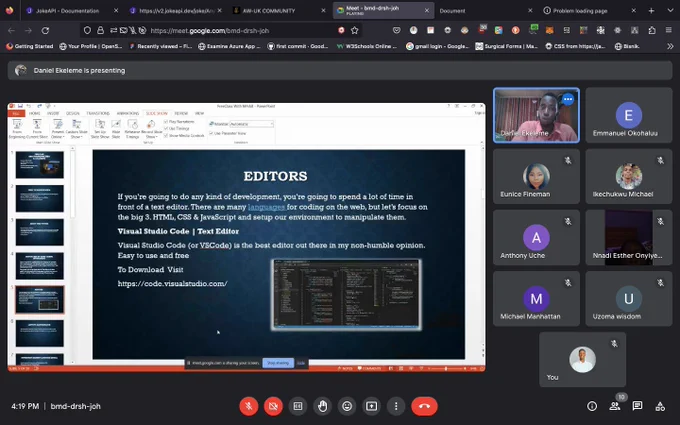Open more options three-dot menu in Meet

click(396, 406)
